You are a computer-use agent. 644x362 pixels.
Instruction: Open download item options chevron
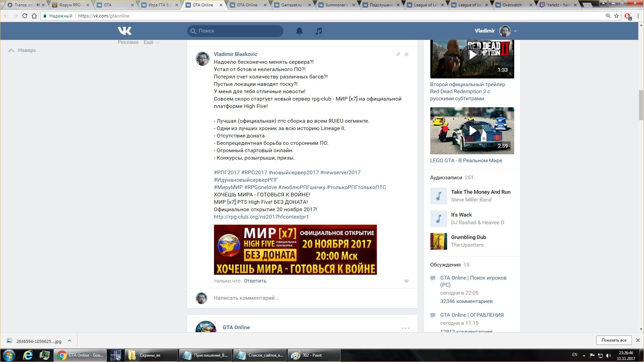click(x=69, y=341)
